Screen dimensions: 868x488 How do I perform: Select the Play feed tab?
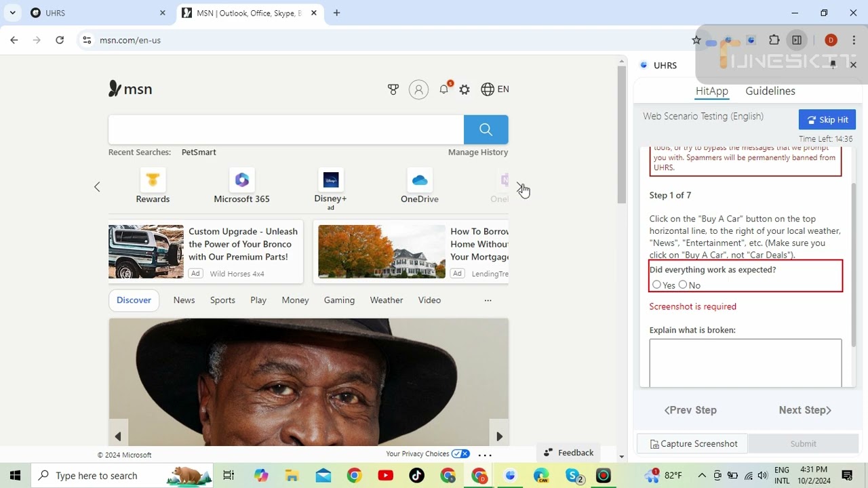pyautogui.click(x=258, y=300)
